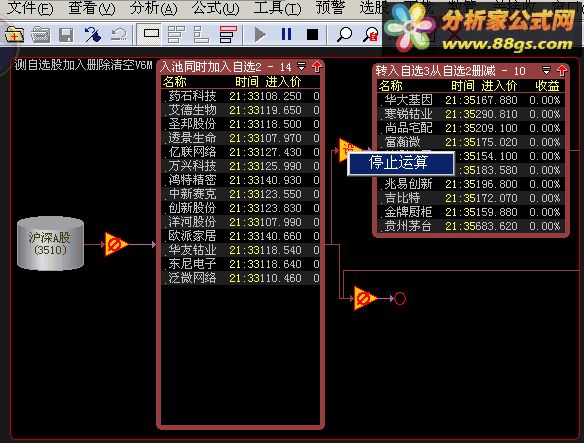Screen dimensions: 584x443
Task: Select the 金牌厨柜 row
Action: tap(471, 212)
